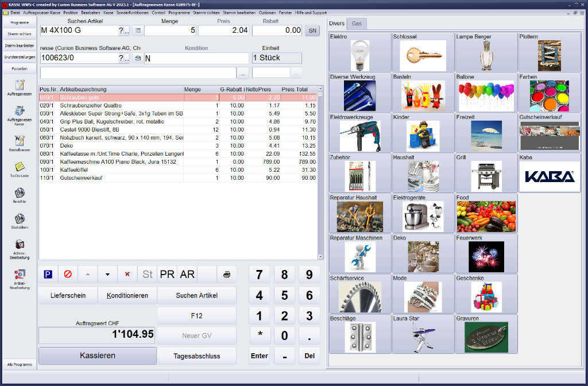Switch to the Gas tab
Viewport: 588px width, 386px height.
coord(357,24)
